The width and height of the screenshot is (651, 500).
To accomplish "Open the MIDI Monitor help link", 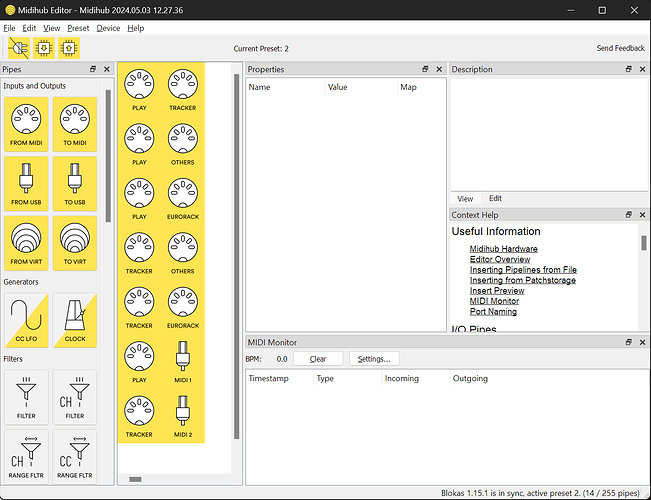I will pyautogui.click(x=494, y=301).
